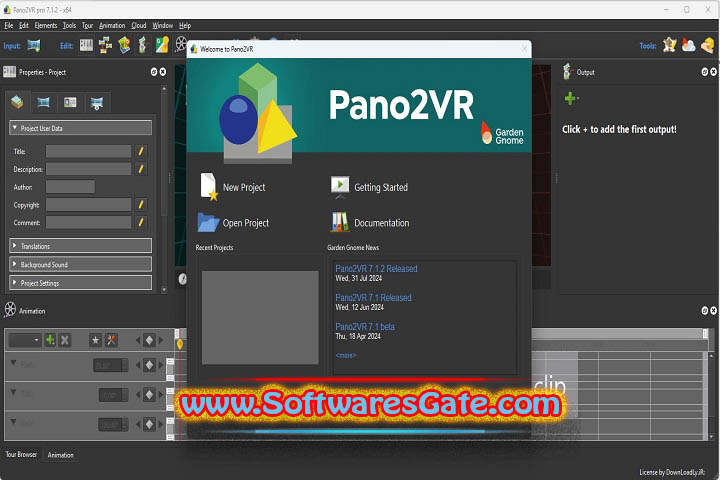Select the viewing parameters tab icon
Image resolution: width=720 pixels, height=480 pixels.
coord(97,103)
